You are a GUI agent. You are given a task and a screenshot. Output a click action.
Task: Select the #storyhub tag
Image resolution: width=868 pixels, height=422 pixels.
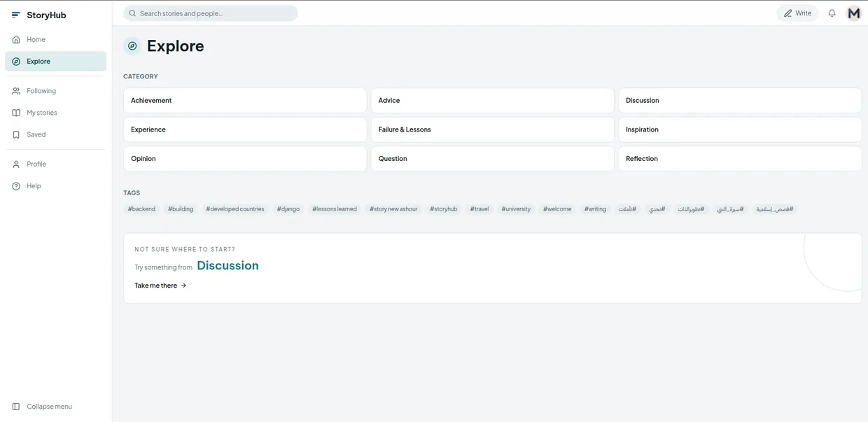pos(444,209)
